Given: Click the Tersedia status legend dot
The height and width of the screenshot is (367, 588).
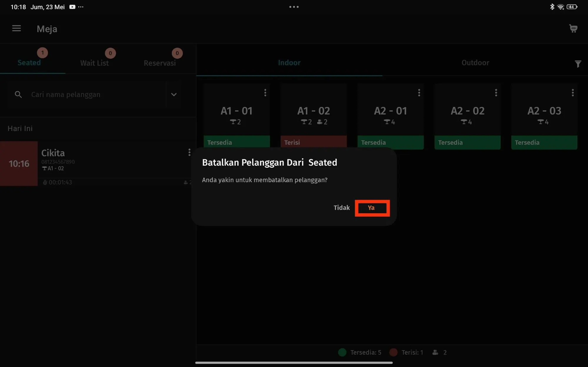Looking at the screenshot, I should (x=342, y=352).
